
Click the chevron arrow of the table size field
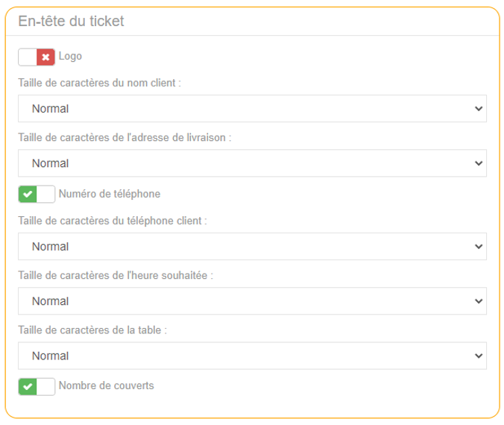pos(479,356)
